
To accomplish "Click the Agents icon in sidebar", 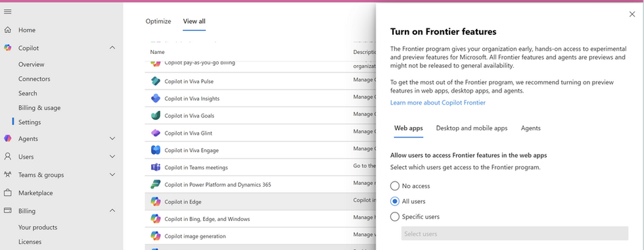I will (7, 139).
